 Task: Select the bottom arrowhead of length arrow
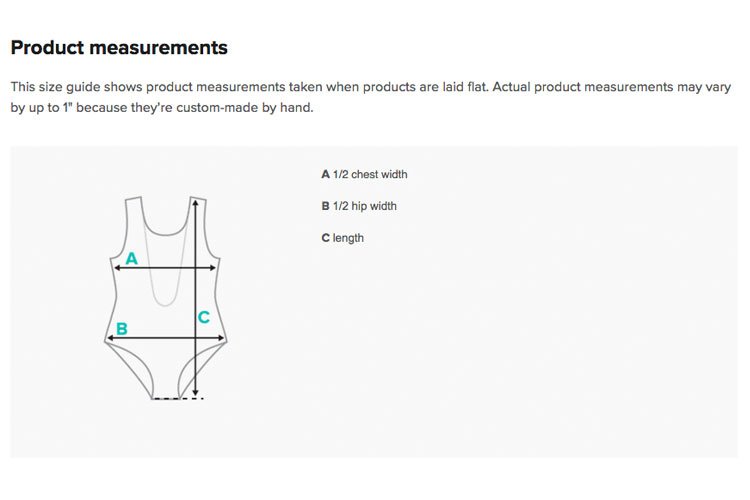(x=195, y=392)
